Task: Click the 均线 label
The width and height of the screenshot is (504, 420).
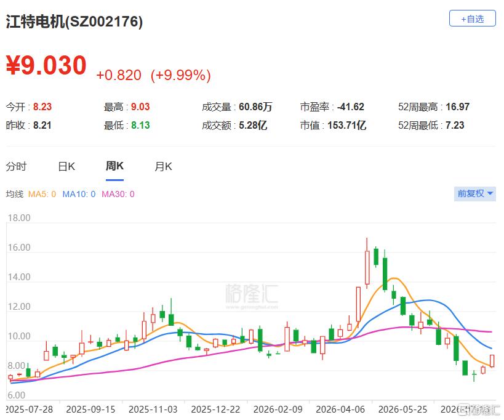Action: click(x=15, y=194)
